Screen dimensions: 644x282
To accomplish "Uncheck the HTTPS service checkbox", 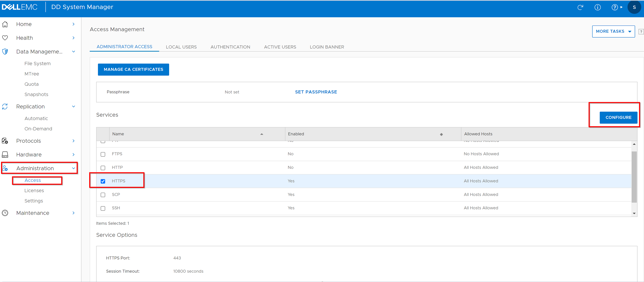I will pyautogui.click(x=103, y=181).
